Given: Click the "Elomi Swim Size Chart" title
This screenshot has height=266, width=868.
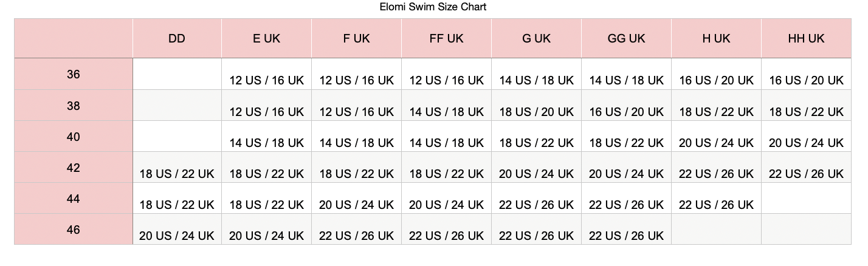Looking at the screenshot, I should (x=432, y=7).
